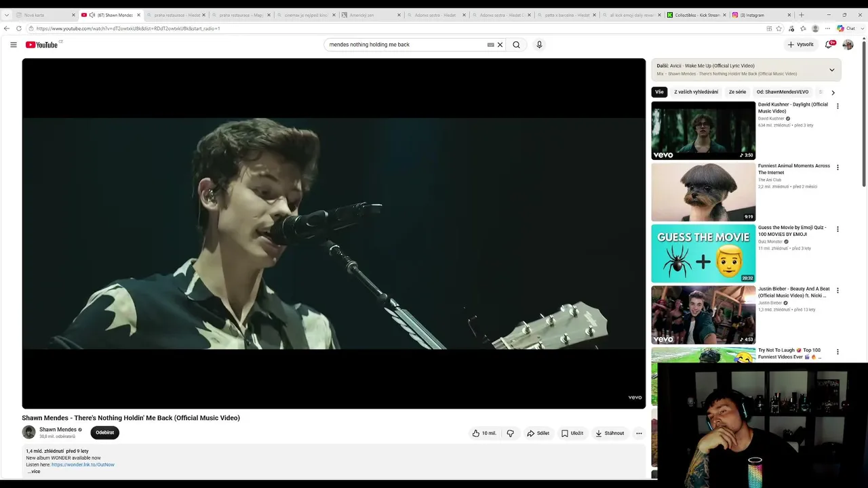Screen dimensions: 868x488
Task: Save the video with 'Uložit'
Action: tap(572, 433)
